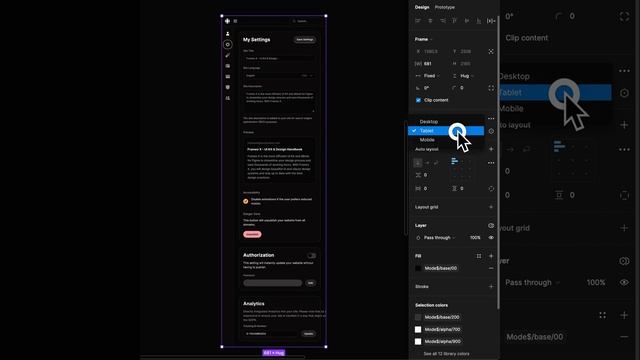Click Mode$/base/00 fill color swatch

coord(418,268)
